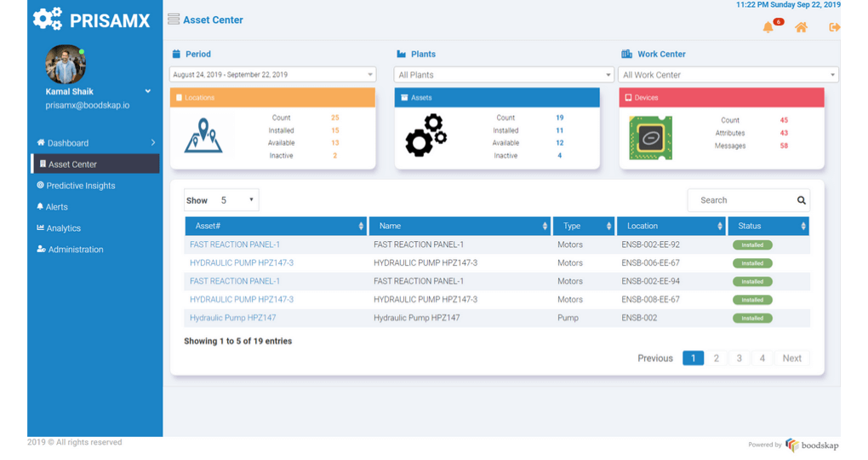Viewport: 868px width, 460px height.
Task: Open asset link Hydraulic Pump HPZ147
Action: pyautogui.click(x=232, y=318)
